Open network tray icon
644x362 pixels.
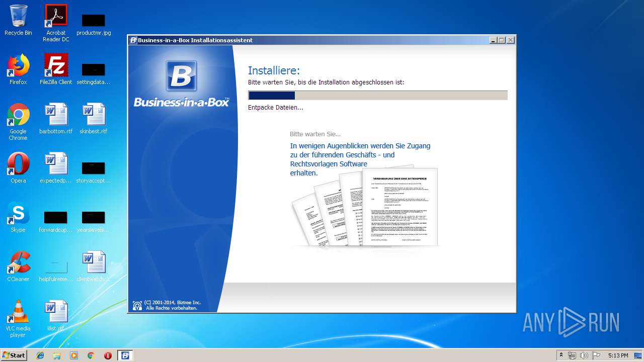572,355
